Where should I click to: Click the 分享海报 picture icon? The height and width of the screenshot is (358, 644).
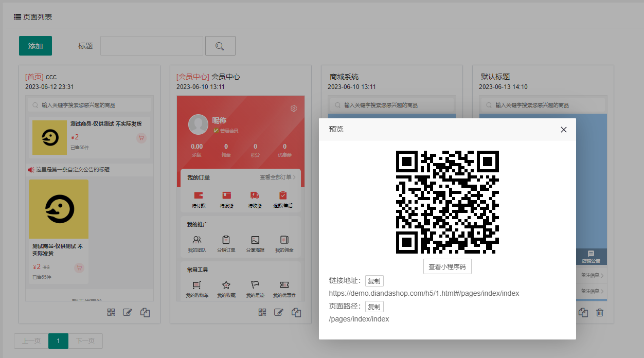pyautogui.click(x=255, y=240)
